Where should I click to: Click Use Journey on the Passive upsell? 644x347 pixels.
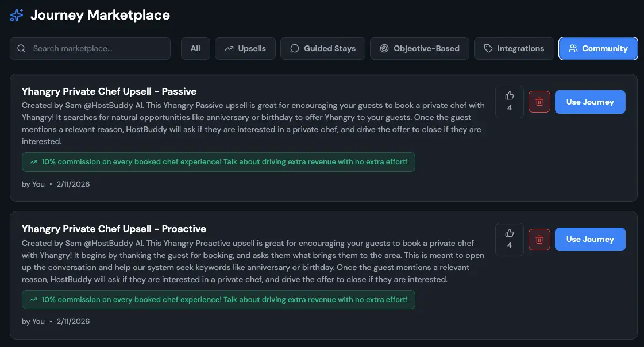click(x=590, y=102)
